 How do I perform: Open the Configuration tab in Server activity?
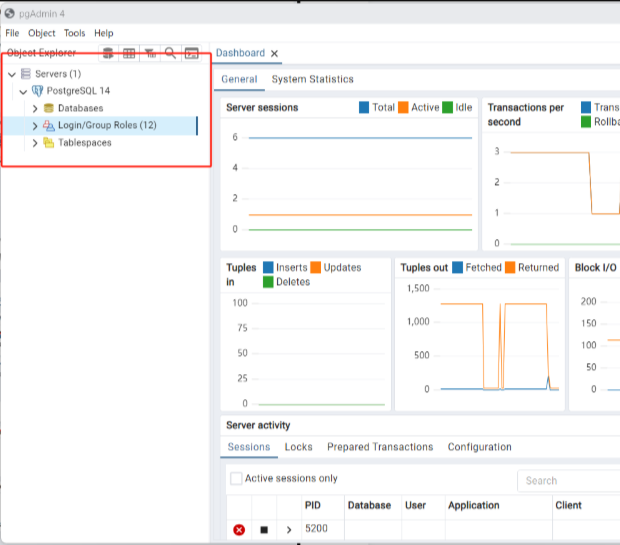tap(480, 447)
